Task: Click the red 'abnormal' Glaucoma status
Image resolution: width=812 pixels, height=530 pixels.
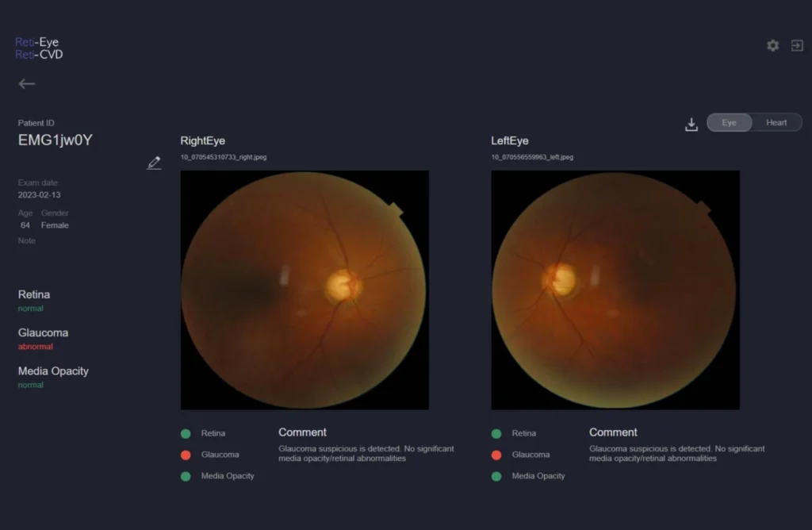Action: pos(35,347)
